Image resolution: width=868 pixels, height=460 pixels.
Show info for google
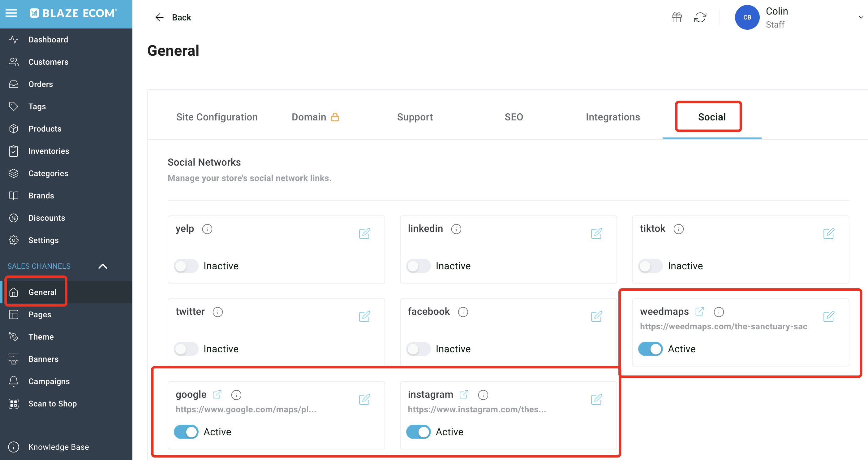[236, 395]
